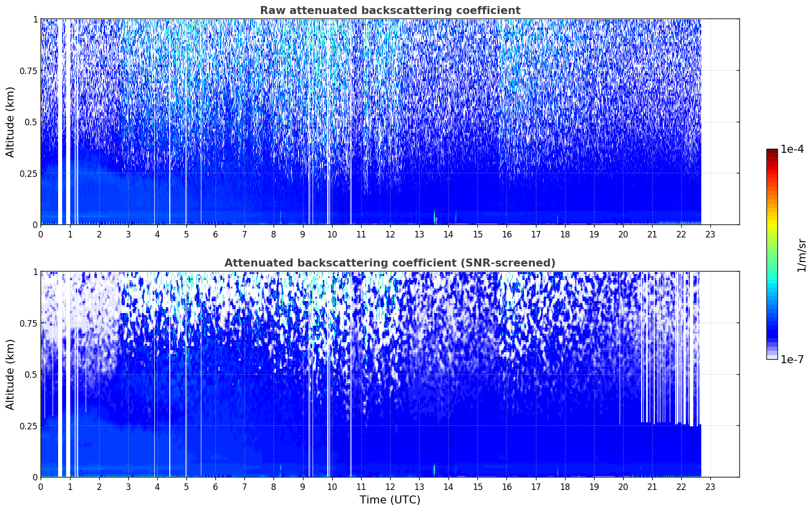Click the colorbar's '1e-7' minimum label
The width and height of the screenshot is (812, 511).
(792, 360)
